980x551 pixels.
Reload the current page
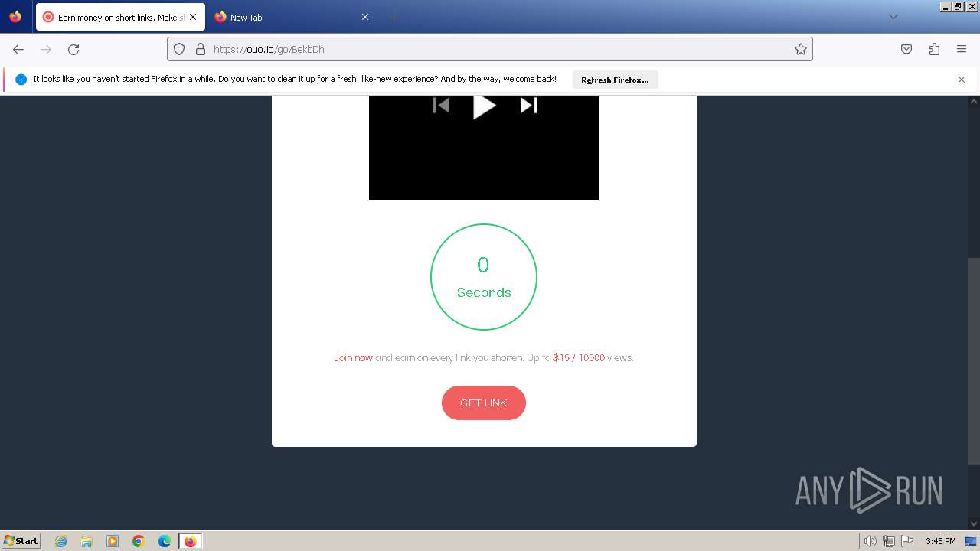pyautogui.click(x=73, y=49)
